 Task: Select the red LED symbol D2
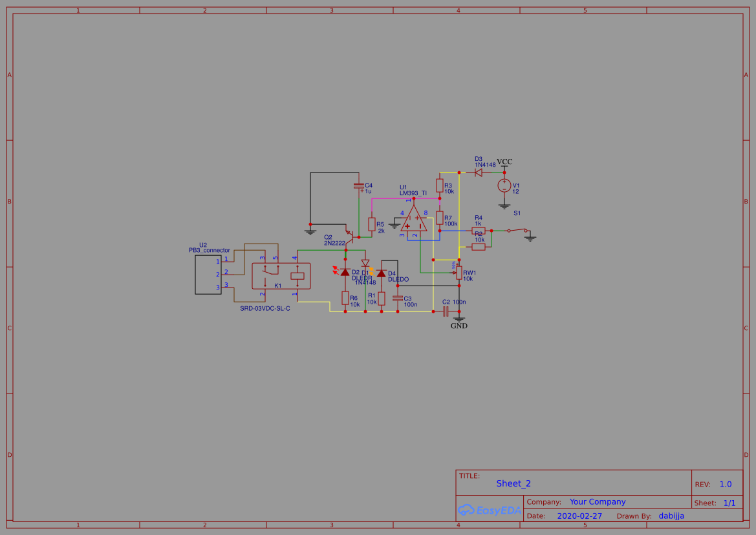(x=345, y=271)
